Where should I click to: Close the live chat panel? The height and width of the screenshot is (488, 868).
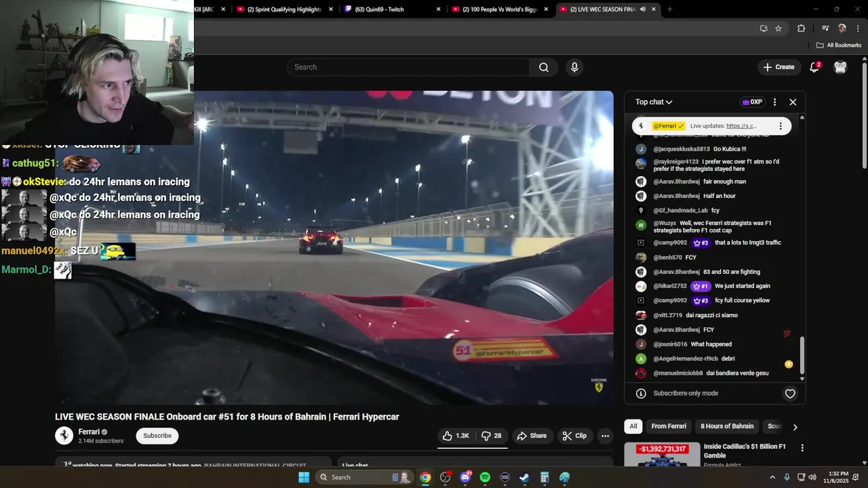click(793, 102)
